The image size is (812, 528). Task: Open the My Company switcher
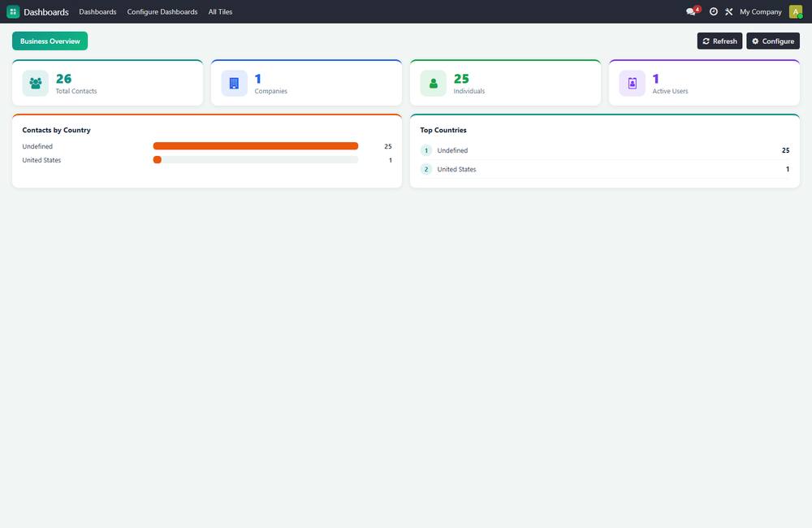pyautogui.click(x=760, y=11)
